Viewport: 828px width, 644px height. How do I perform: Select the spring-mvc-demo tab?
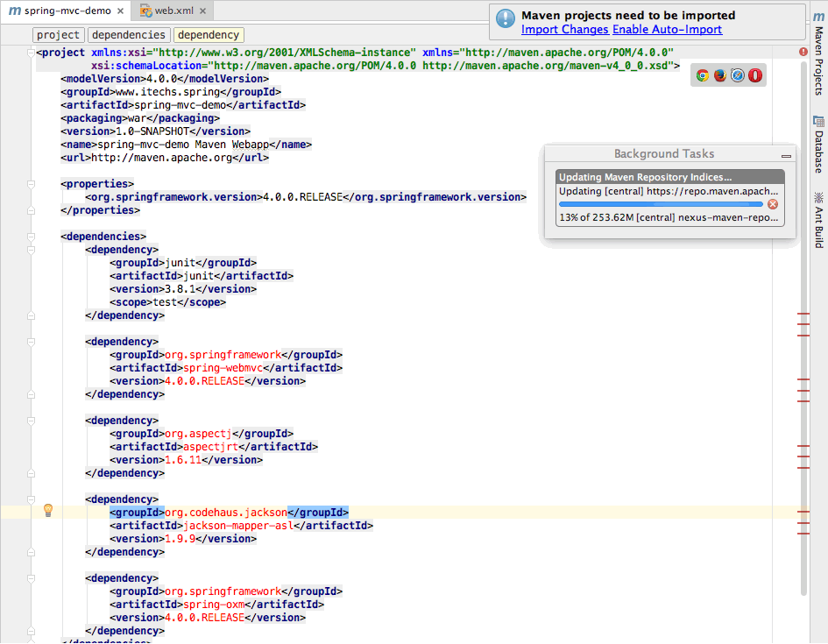click(x=67, y=11)
